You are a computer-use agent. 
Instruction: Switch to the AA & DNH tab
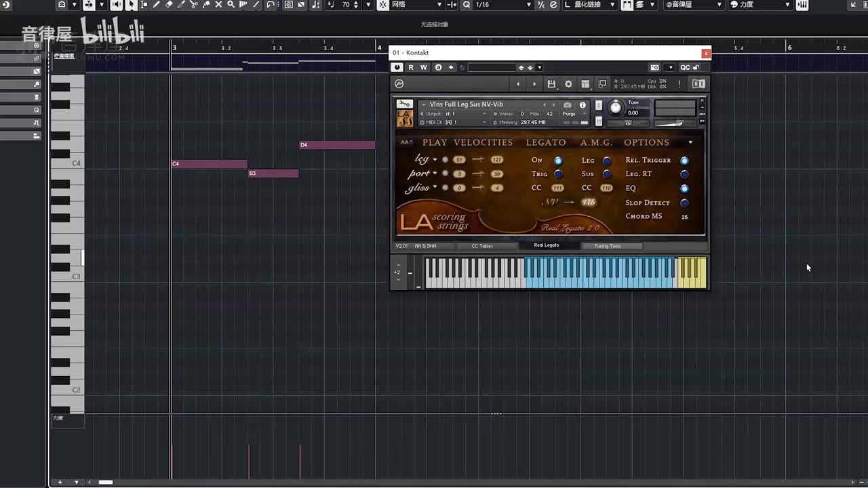point(425,246)
